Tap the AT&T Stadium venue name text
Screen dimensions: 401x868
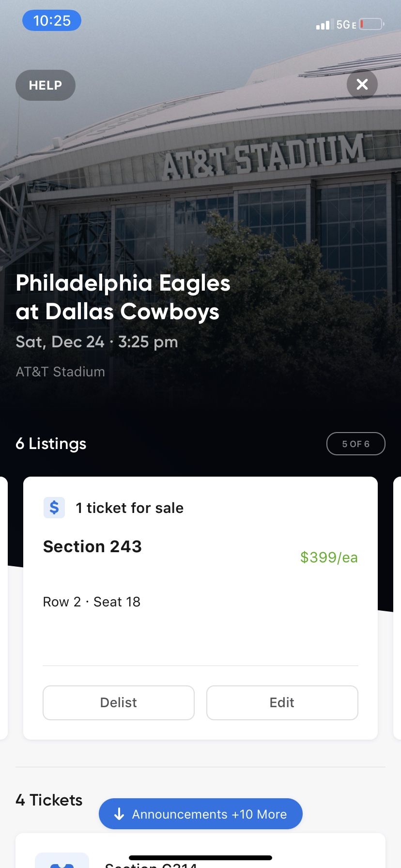tap(61, 372)
